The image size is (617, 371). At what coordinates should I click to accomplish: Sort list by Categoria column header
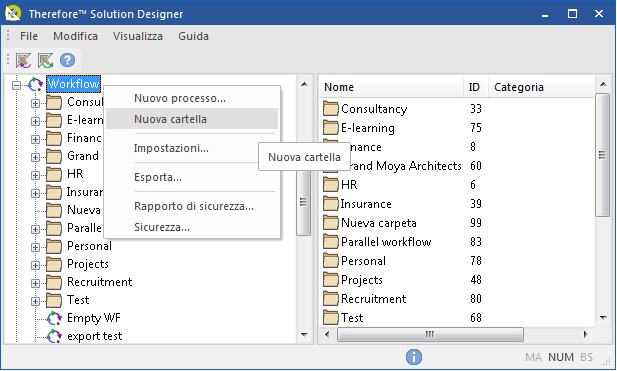coord(541,87)
